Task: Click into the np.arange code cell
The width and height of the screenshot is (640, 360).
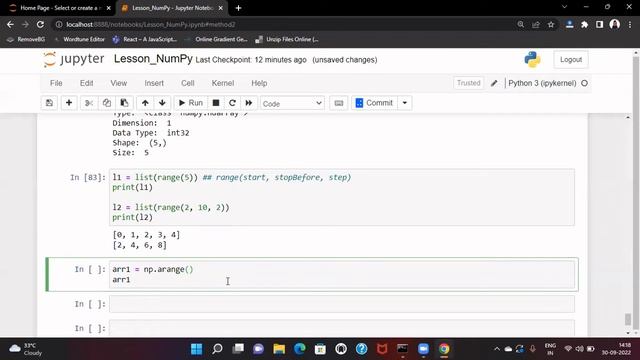Action: (x=342, y=274)
